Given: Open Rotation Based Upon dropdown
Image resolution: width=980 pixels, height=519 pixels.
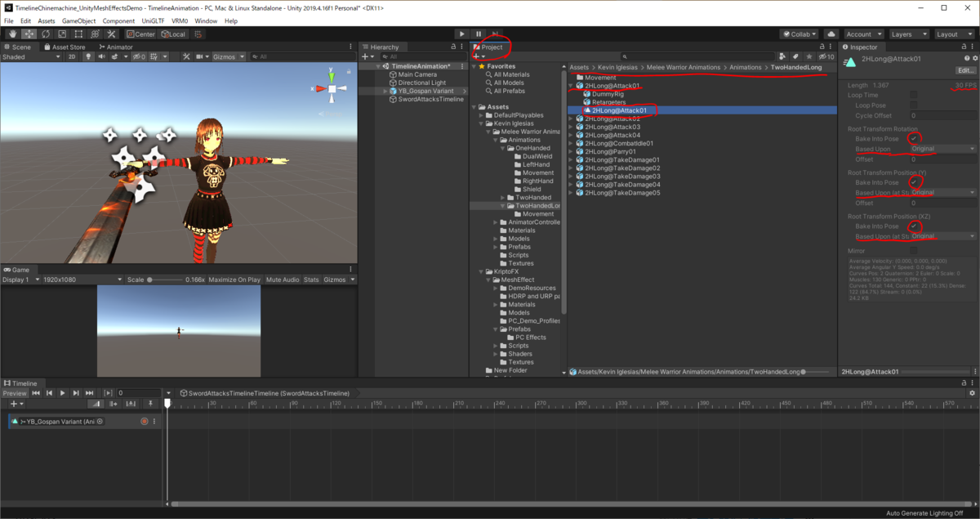Looking at the screenshot, I should click(x=942, y=149).
